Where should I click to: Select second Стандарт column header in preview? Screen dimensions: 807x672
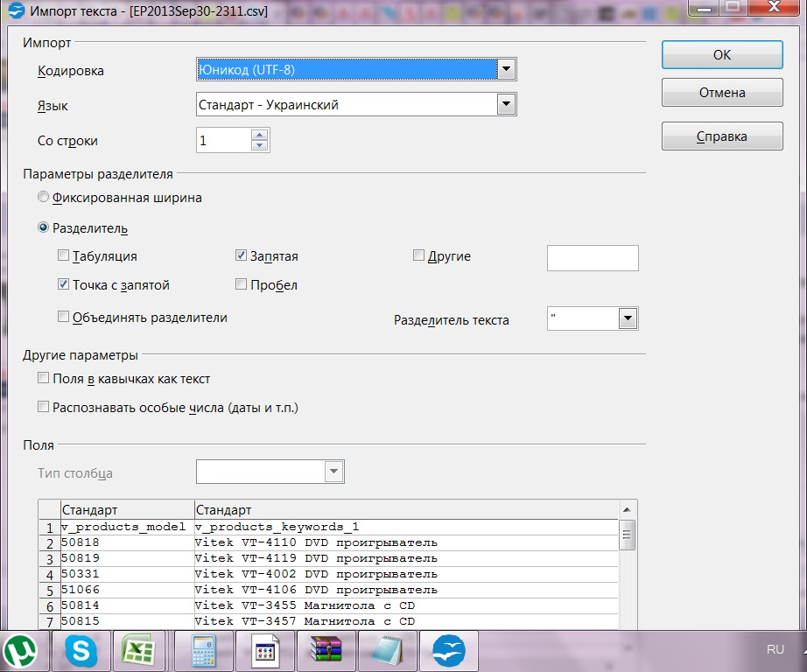406,509
